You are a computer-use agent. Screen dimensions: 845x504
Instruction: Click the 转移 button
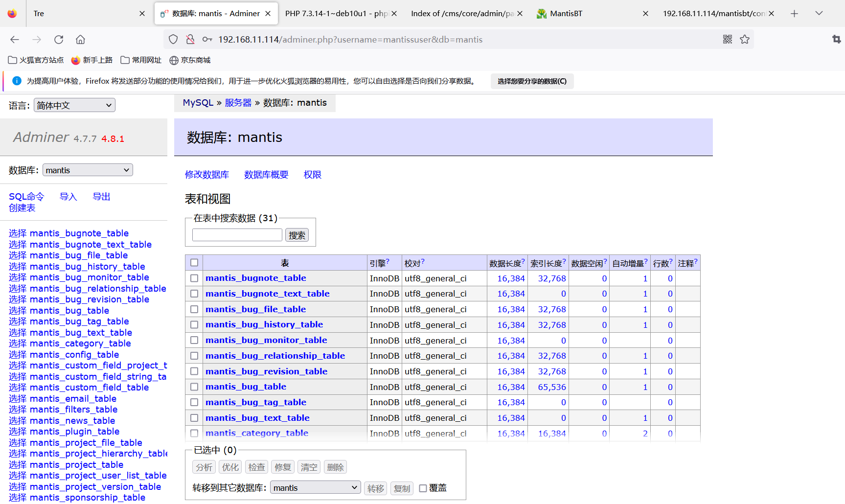[x=376, y=488]
